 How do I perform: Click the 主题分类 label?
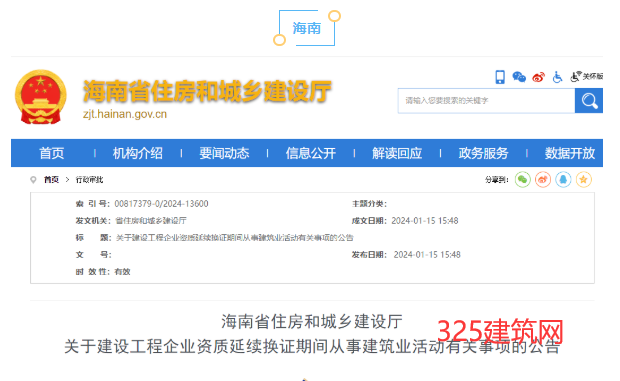pyautogui.click(x=369, y=204)
